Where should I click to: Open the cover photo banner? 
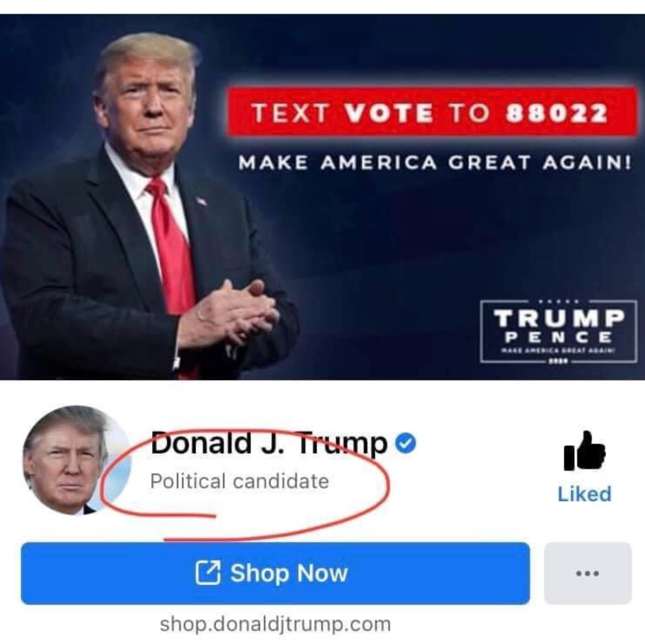click(322, 197)
